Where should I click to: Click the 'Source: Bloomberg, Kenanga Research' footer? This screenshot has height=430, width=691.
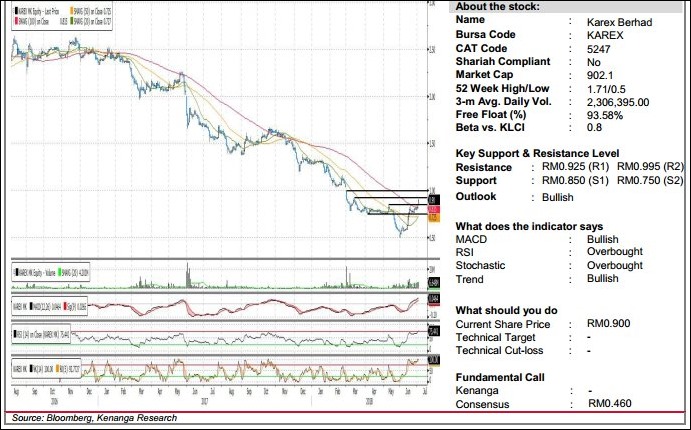pos(94,418)
